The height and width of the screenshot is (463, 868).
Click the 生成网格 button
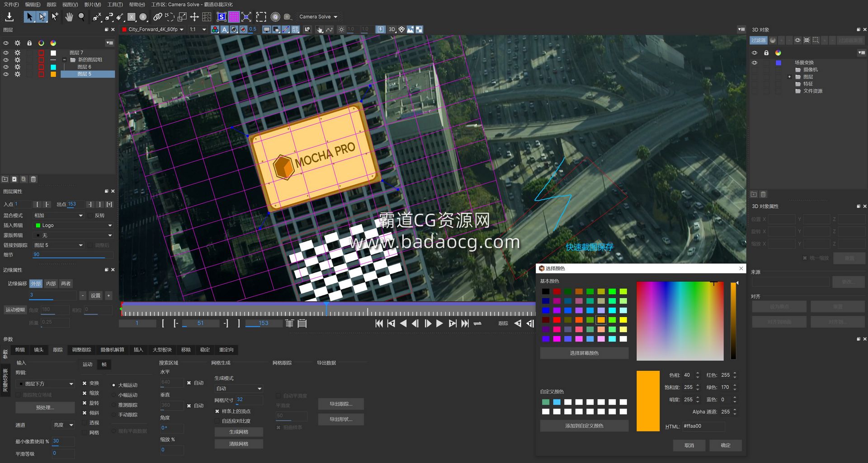(239, 432)
